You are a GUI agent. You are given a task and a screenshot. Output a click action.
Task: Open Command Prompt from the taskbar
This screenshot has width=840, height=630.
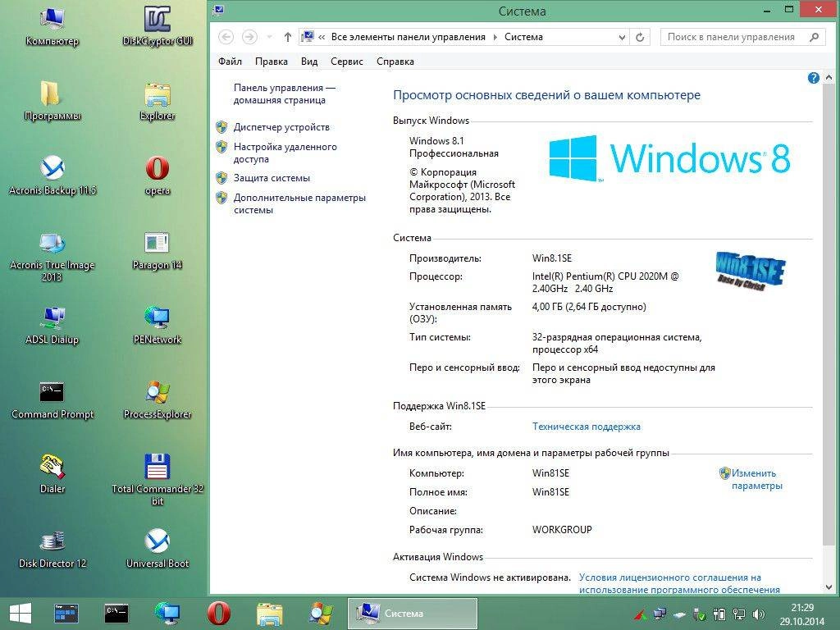pyautogui.click(x=116, y=614)
